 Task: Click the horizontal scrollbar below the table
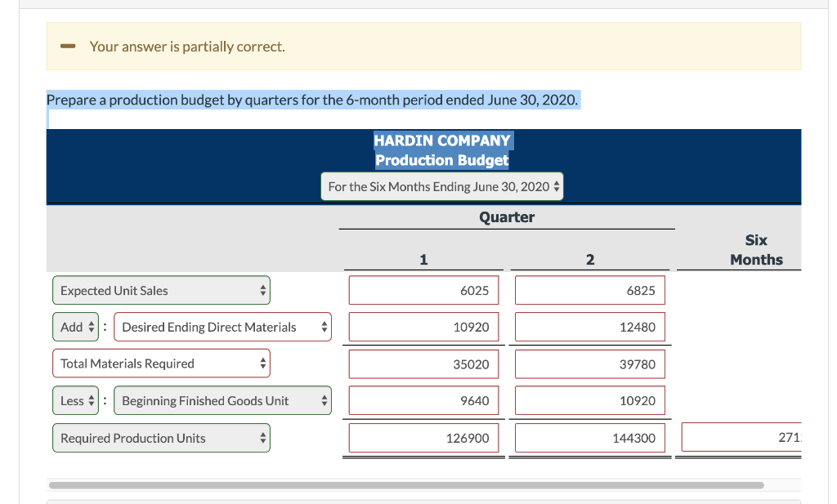(x=406, y=485)
